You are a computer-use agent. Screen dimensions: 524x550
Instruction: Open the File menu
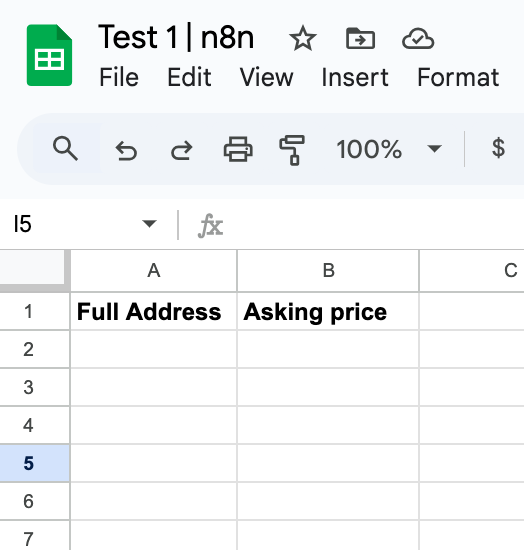[x=119, y=77]
